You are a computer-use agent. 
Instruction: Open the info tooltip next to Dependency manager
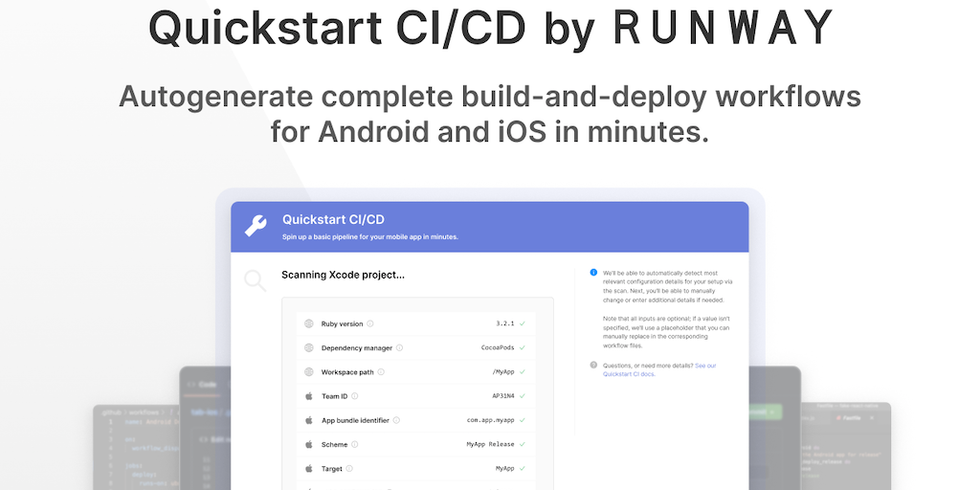point(399,347)
